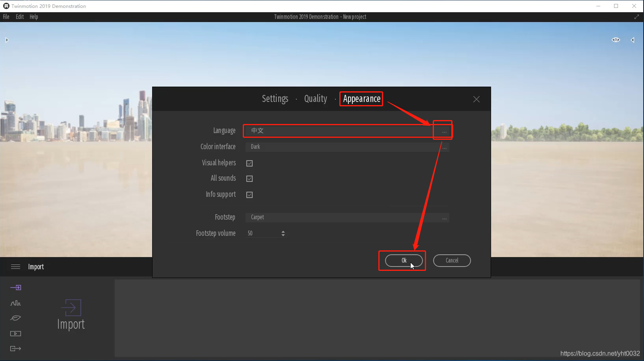Click the Footstep volume label
This screenshot has height=361, width=644.
[x=216, y=233]
